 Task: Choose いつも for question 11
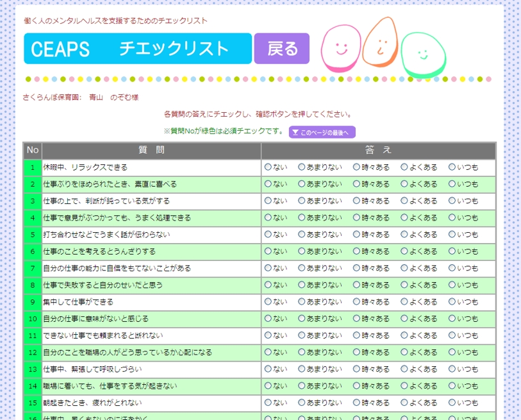tap(452, 335)
